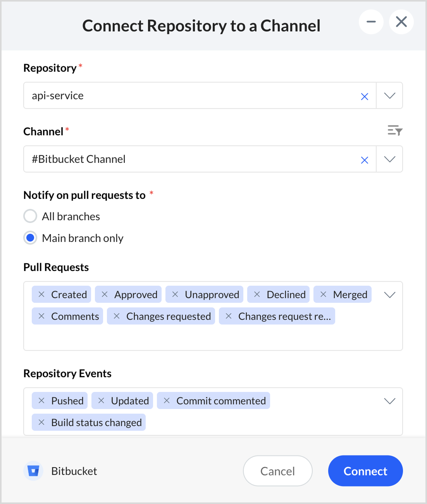Remove the Created pull request tag
The image size is (427, 504).
pos(41,295)
